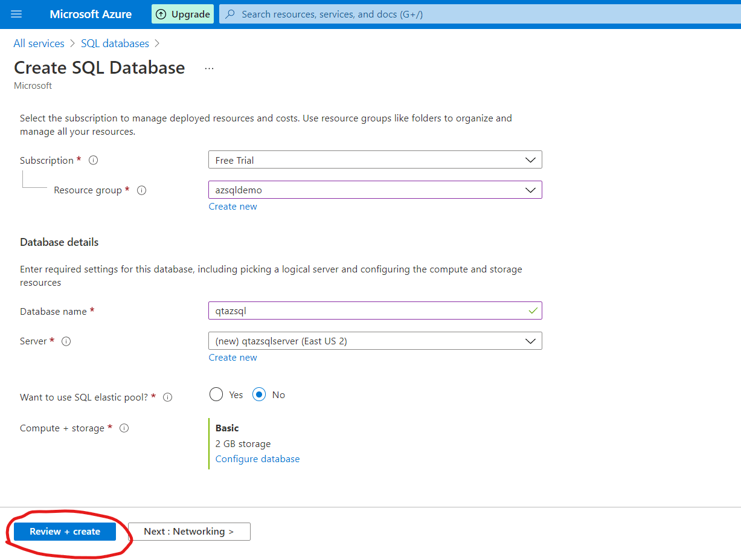Select Yes for SQL elastic pool
The image size is (741, 560).
[x=216, y=394]
